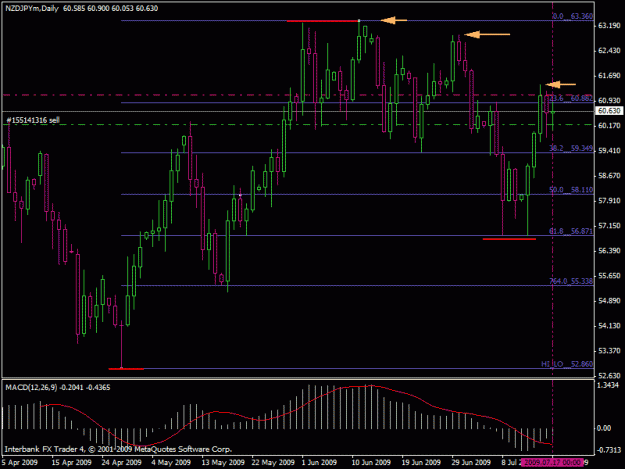
Task: Click the 62.430 price scale value
Action: click(609, 51)
